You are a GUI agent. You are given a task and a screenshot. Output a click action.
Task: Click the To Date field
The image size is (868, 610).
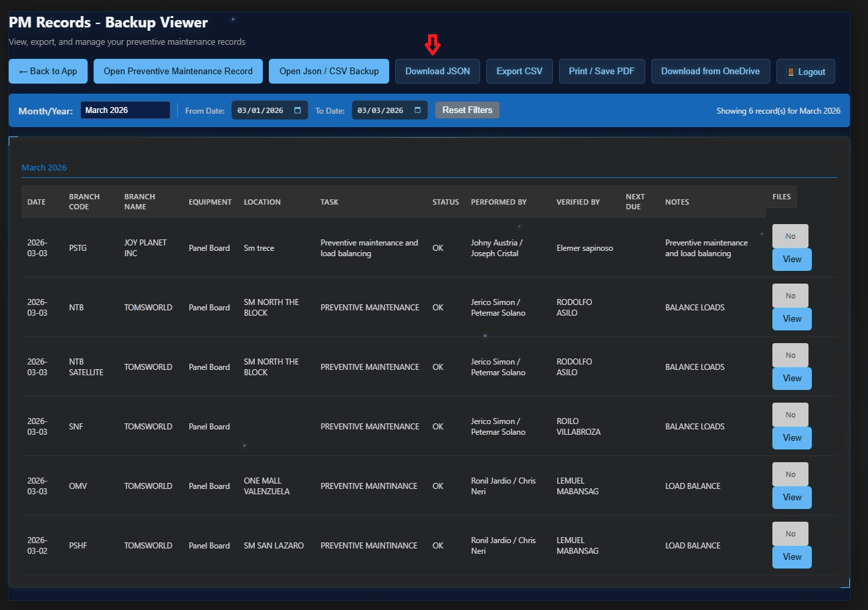[x=381, y=110]
